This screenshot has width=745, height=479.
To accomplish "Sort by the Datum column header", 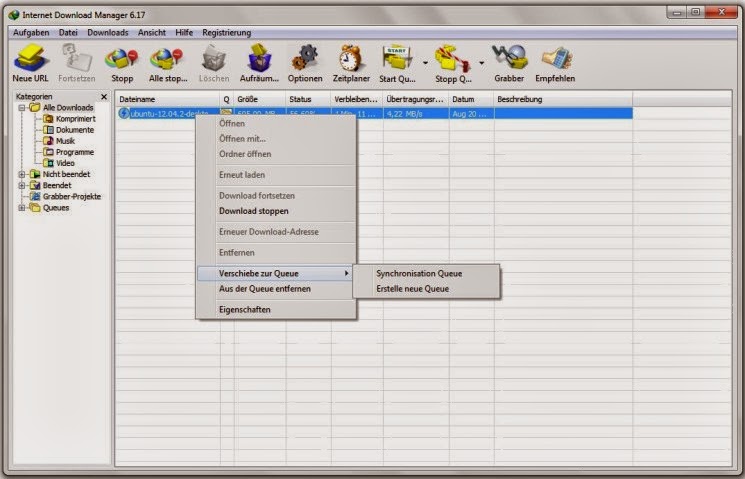I will click(472, 99).
